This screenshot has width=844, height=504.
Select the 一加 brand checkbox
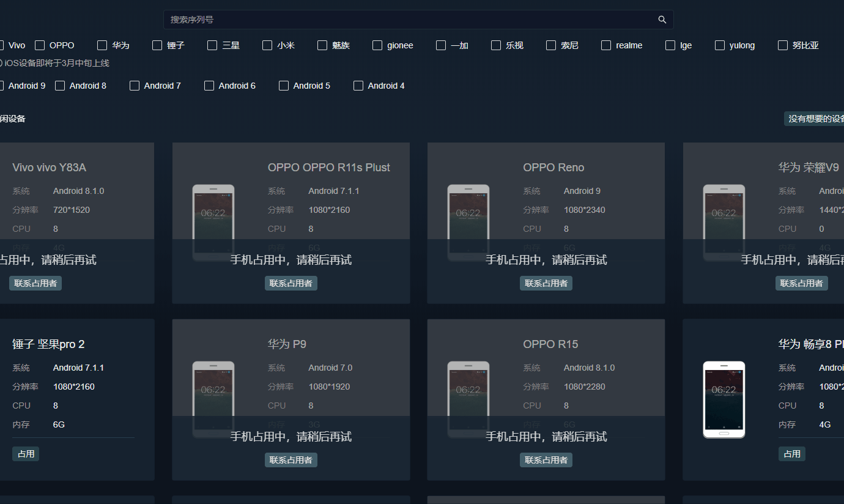click(441, 45)
